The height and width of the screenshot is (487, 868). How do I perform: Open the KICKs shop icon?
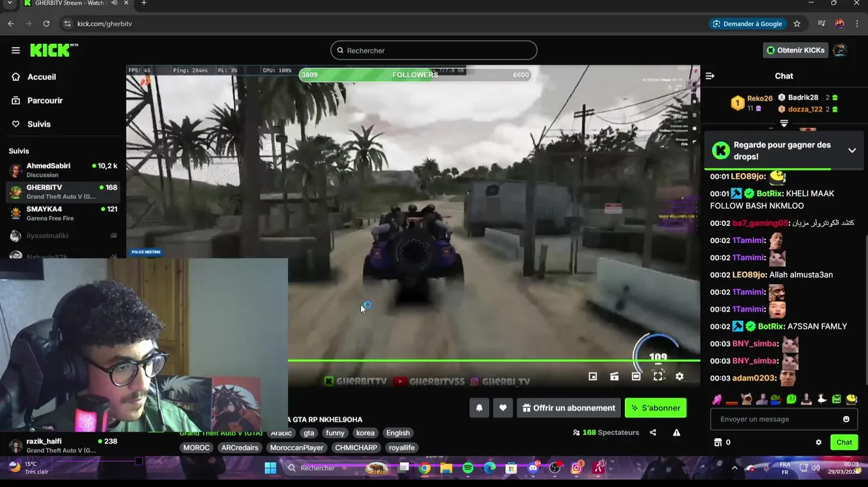(x=718, y=442)
